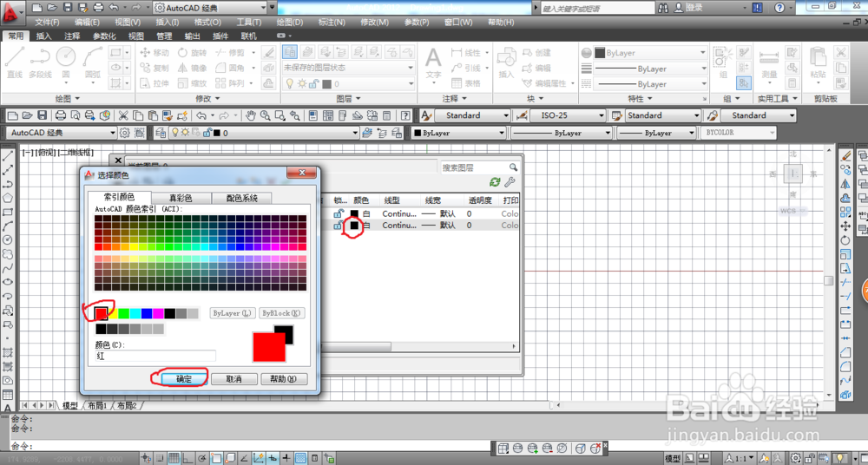Click the 颜色(C) text input field

click(155, 356)
